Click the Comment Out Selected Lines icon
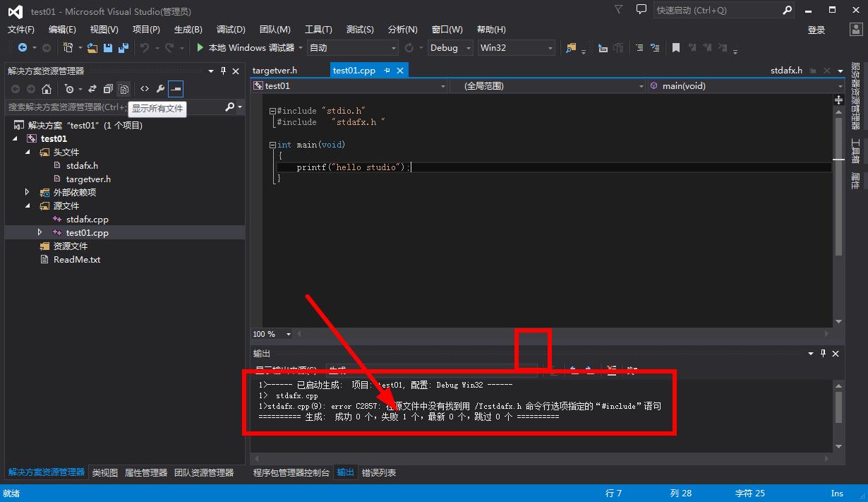Image resolution: width=868 pixels, height=502 pixels. coord(639,47)
